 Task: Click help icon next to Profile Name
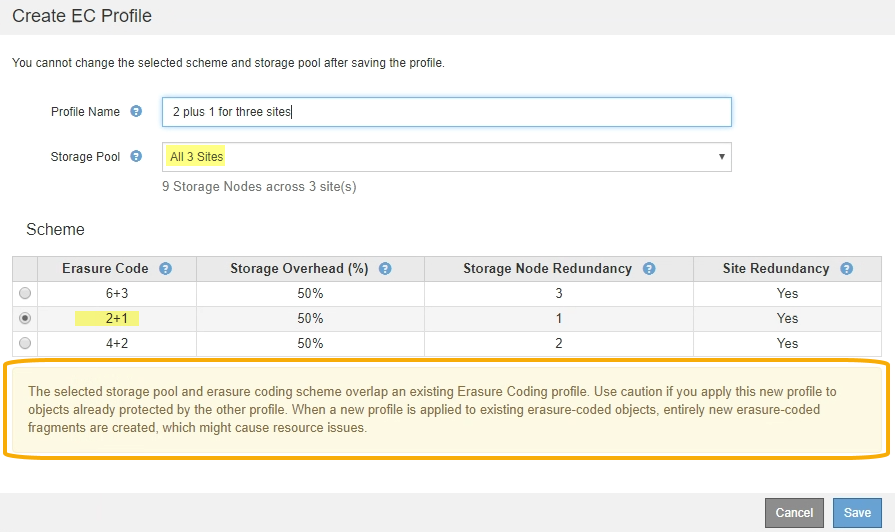tap(136, 112)
